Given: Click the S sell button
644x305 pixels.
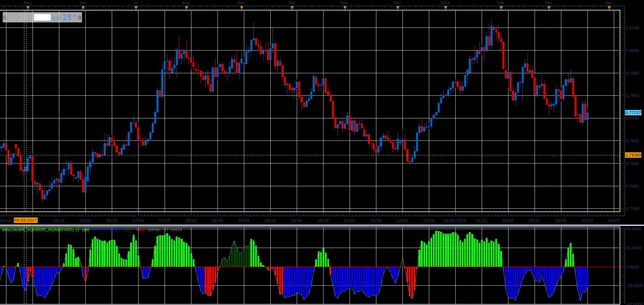Looking at the screenshot, I should tap(5, 17).
